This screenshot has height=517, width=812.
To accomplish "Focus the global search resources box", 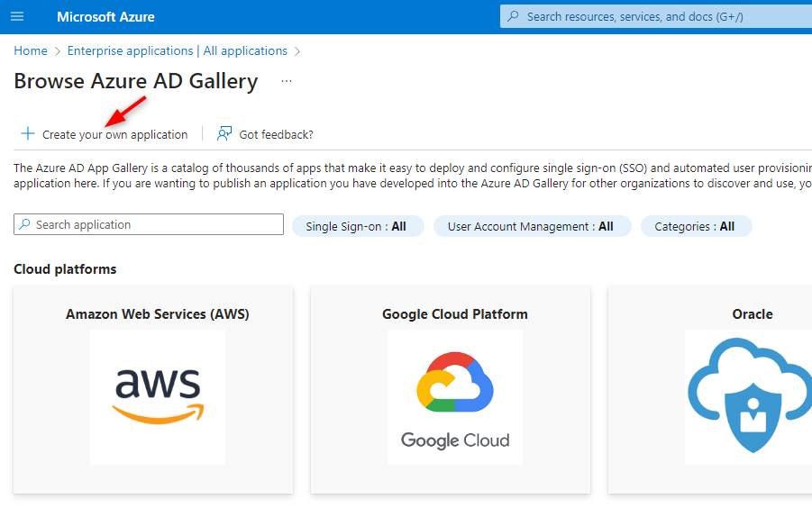I will tap(655, 16).
